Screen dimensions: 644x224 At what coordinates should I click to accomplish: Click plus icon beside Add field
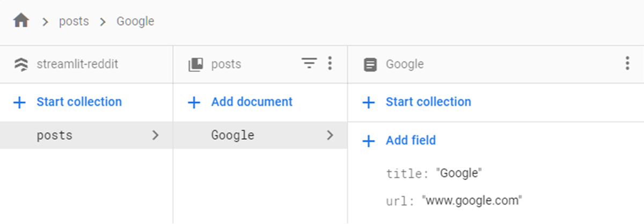pyautogui.click(x=368, y=141)
